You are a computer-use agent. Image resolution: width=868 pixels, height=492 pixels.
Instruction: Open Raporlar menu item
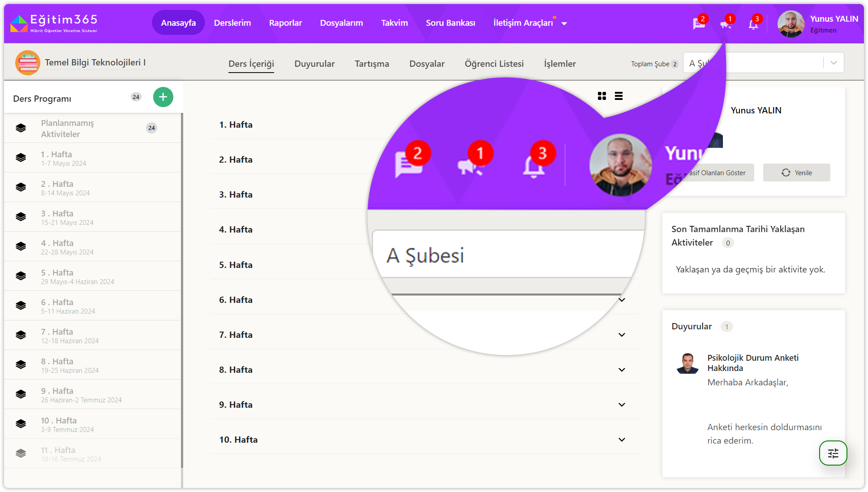285,23
